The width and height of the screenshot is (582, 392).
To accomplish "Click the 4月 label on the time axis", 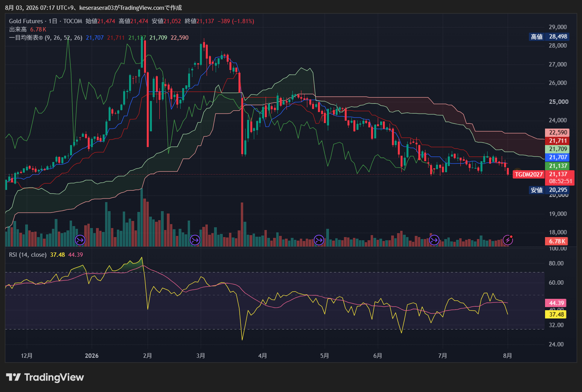I will click(x=262, y=356).
